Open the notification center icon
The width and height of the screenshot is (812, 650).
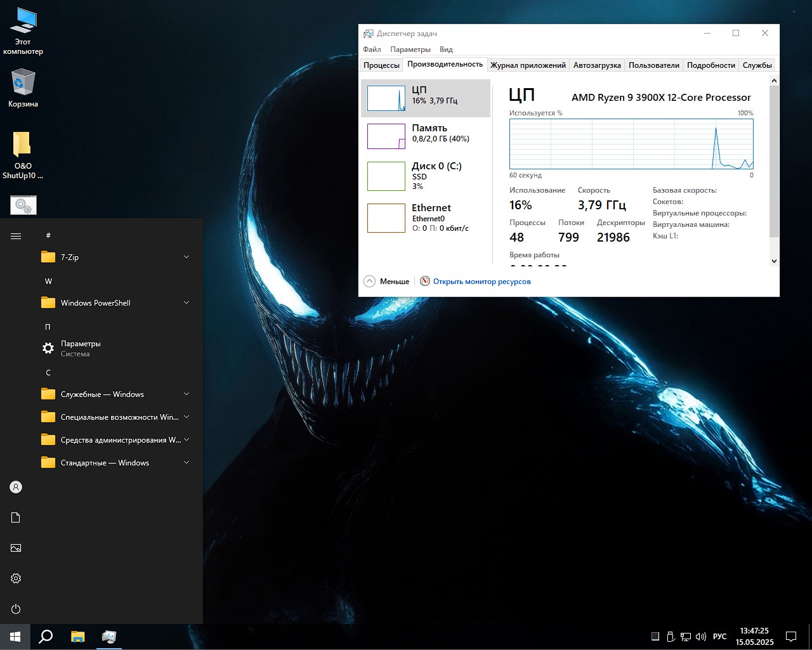[x=791, y=636]
